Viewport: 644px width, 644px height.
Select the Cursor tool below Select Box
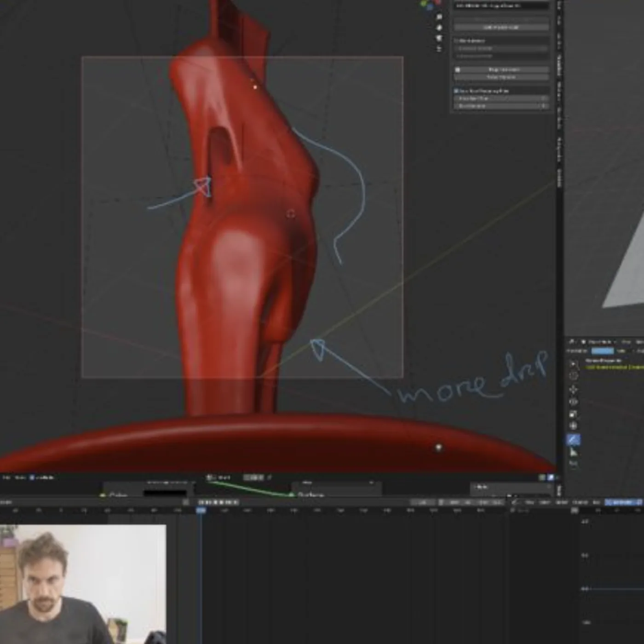(x=573, y=376)
